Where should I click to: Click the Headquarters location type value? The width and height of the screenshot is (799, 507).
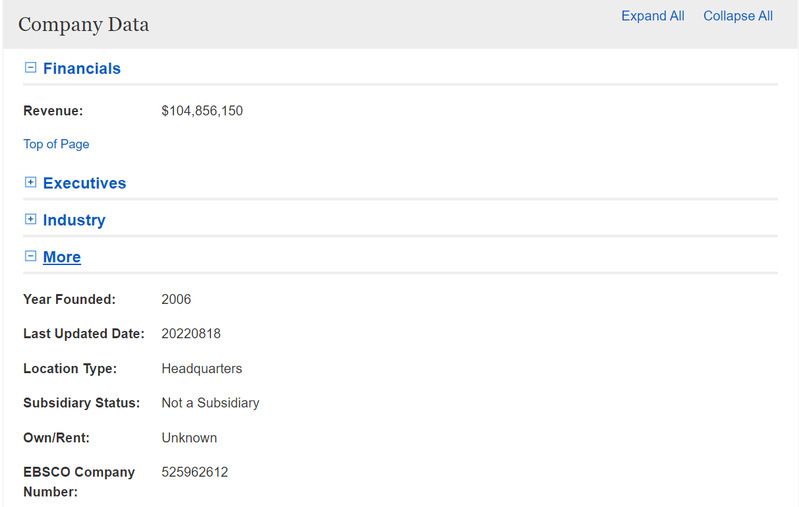click(x=202, y=368)
